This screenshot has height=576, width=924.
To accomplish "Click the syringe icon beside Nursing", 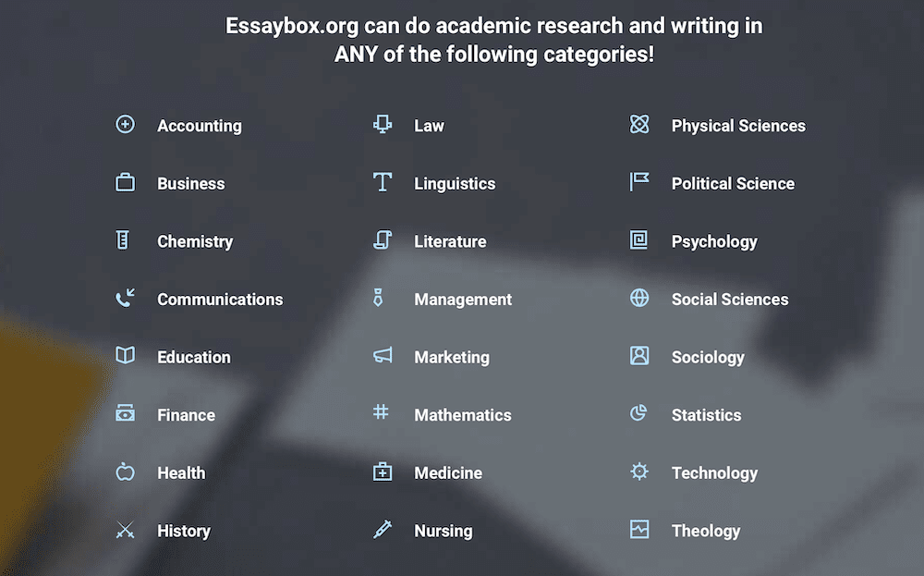I will [383, 529].
